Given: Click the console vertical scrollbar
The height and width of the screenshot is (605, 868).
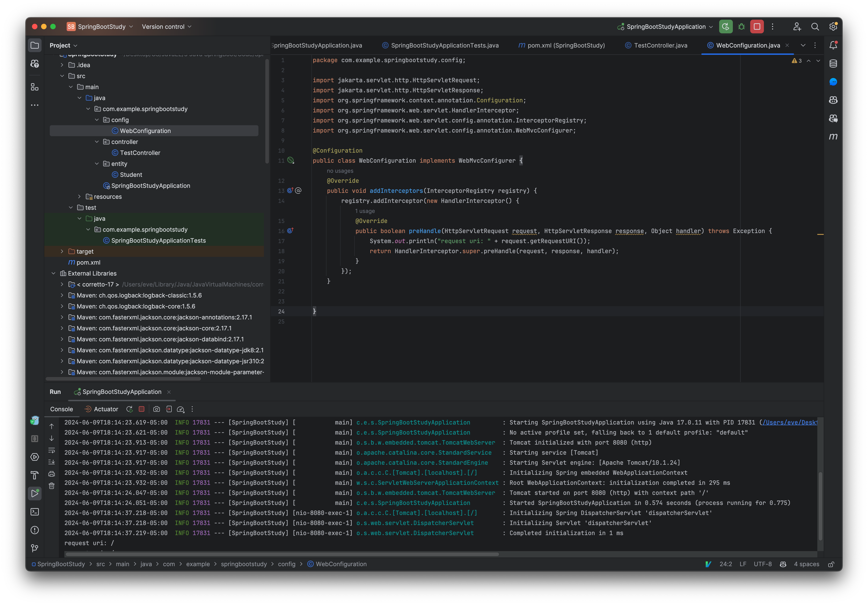Looking at the screenshot, I should click(x=820, y=506).
